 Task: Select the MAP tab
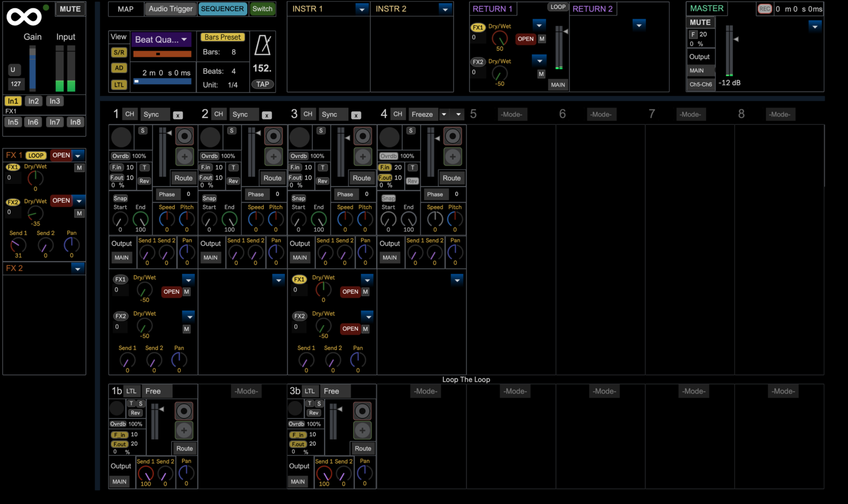[125, 9]
